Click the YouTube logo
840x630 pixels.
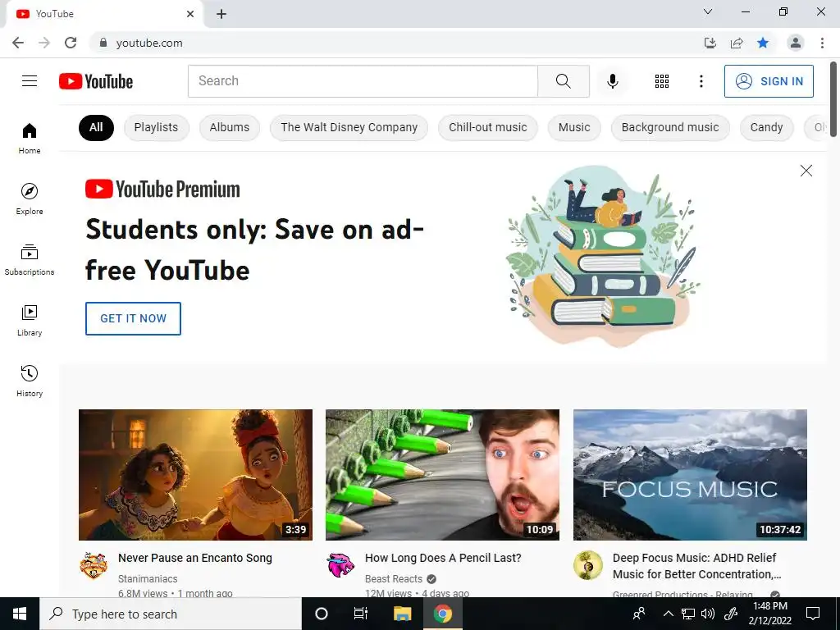[96, 81]
